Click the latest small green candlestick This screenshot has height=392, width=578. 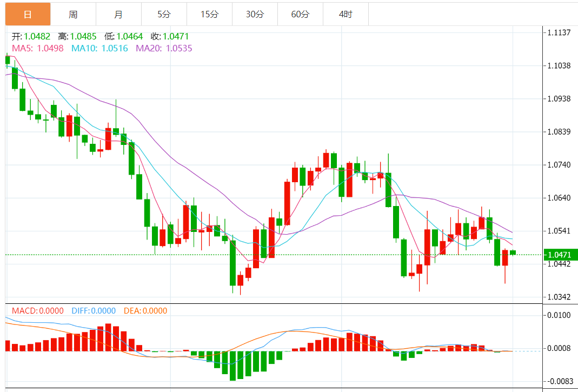click(x=513, y=253)
